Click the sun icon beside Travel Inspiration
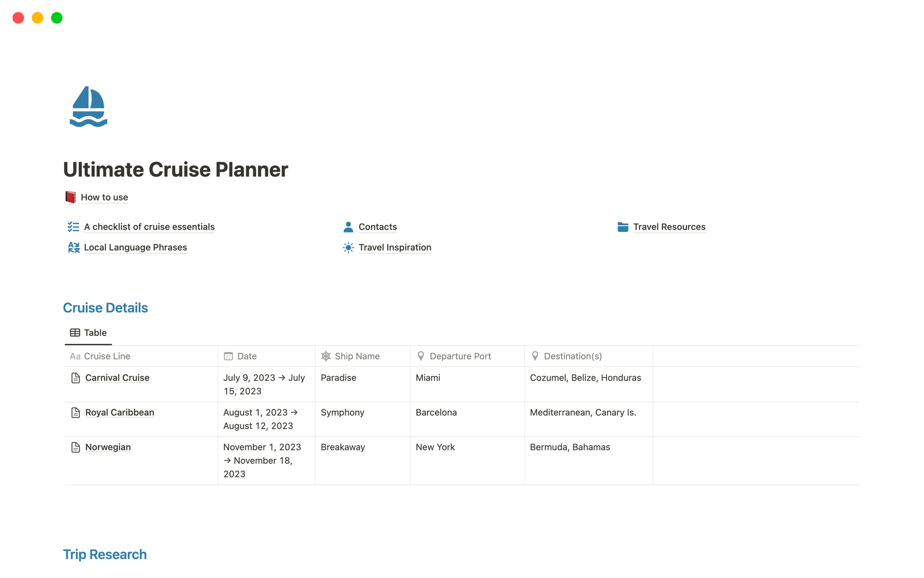This screenshot has height=578, width=924. [348, 248]
